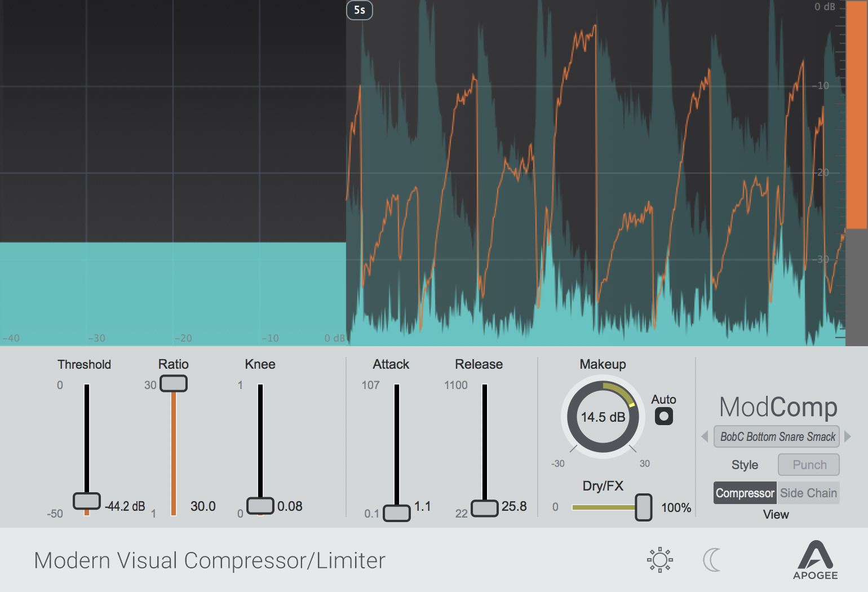The image size is (868, 592).
Task: Click the Makeup gain knob
Action: tap(602, 417)
